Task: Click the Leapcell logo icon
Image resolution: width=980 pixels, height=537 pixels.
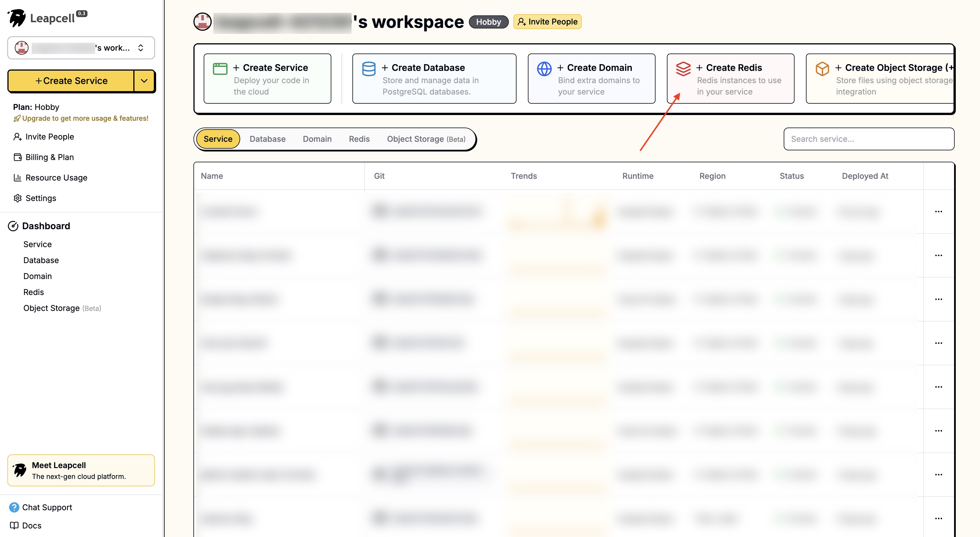Action: (17, 18)
